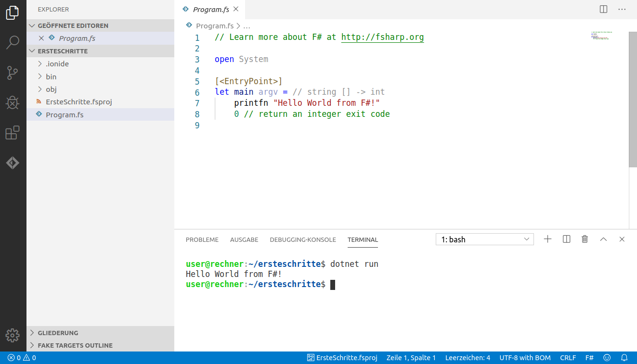Click the RSS icon beside ErsteSchritte.fsproj
The image size is (637, 364).
pyautogui.click(x=39, y=102)
